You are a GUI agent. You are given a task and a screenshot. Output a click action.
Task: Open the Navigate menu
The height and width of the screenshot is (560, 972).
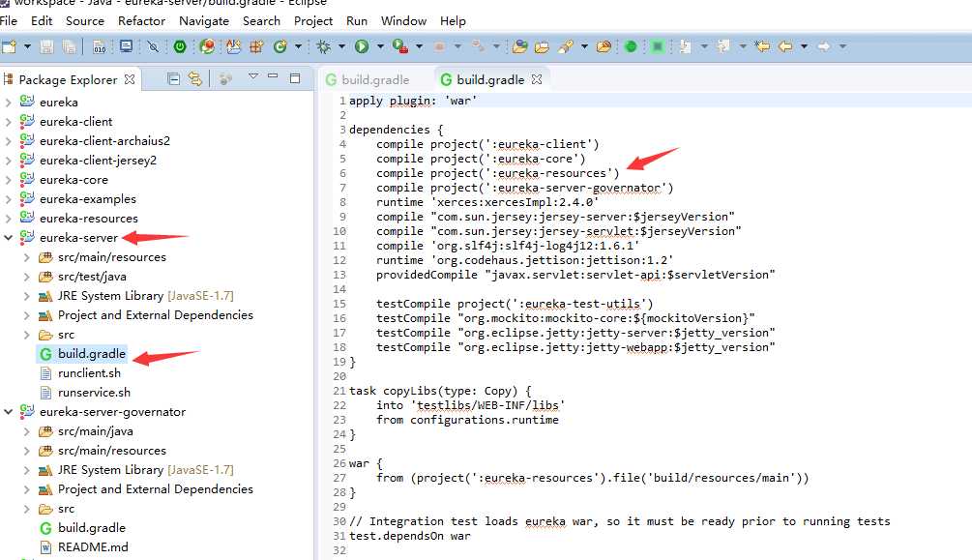click(204, 21)
